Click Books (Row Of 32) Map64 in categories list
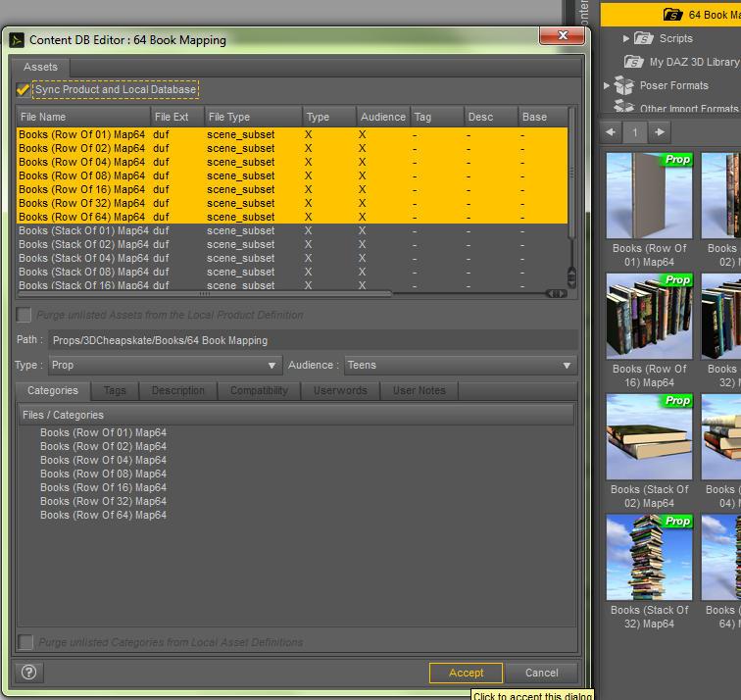 click(103, 501)
